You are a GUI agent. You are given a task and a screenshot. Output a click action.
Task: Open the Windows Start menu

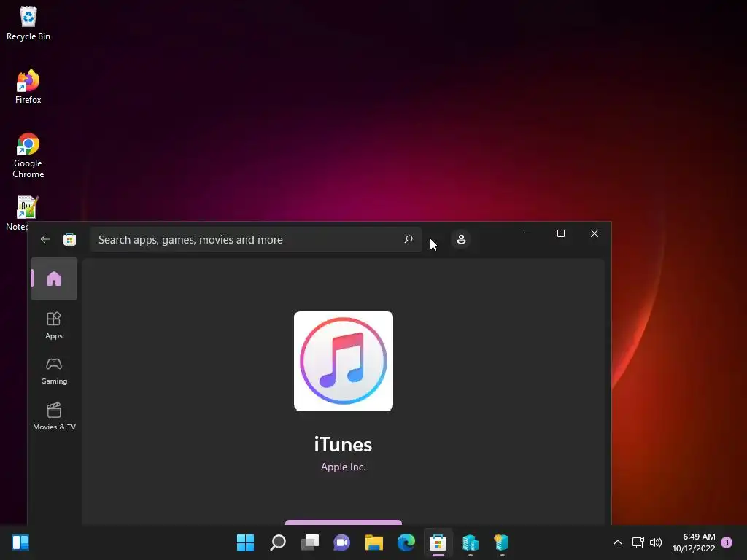point(245,542)
